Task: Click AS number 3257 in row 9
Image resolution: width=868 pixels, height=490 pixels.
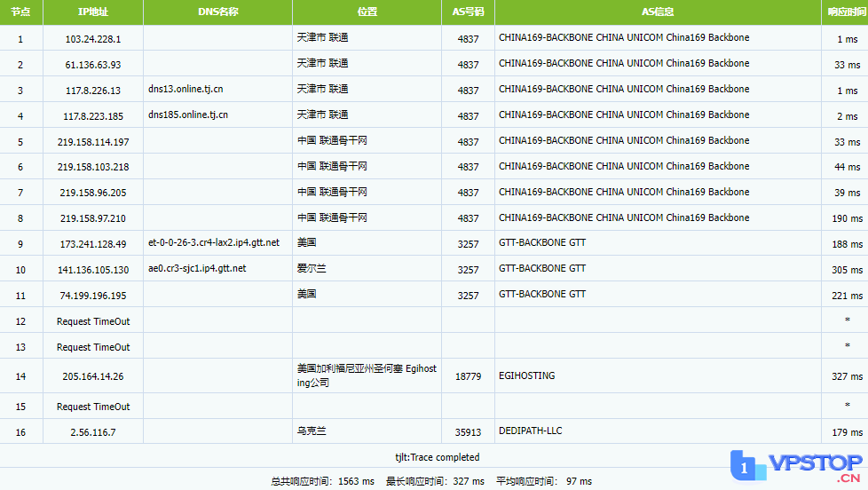Action: [x=469, y=244]
